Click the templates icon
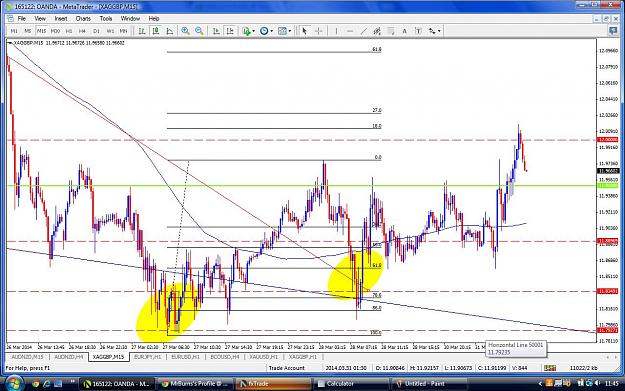625x391 pixels. 282,31
